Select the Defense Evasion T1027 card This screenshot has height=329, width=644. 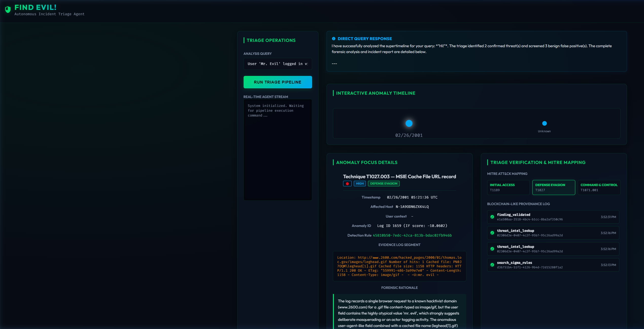point(554,187)
